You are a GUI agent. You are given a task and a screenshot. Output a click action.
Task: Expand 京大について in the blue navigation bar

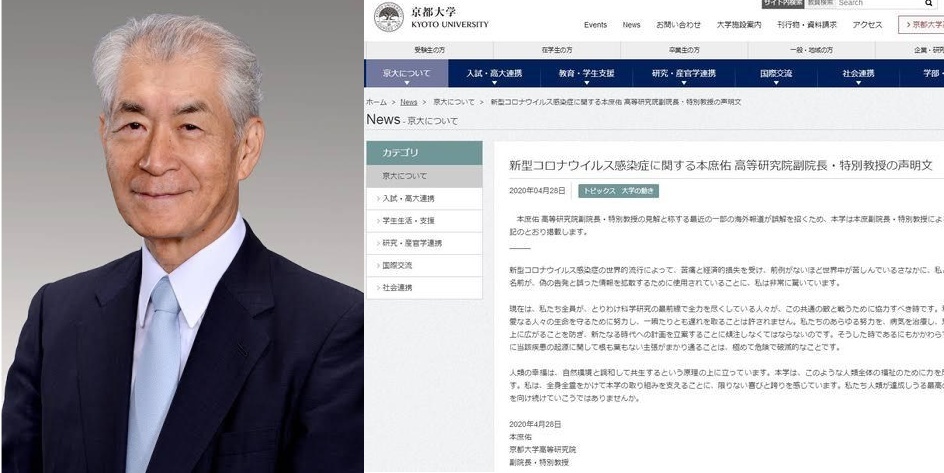tap(406, 74)
